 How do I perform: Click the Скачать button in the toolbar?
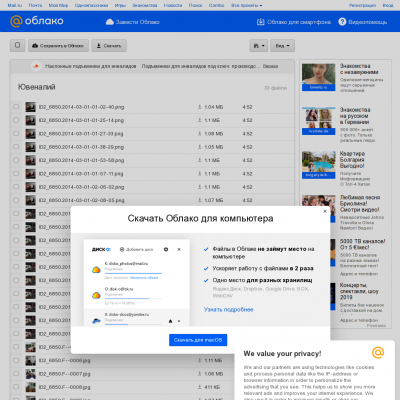[x=109, y=46]
